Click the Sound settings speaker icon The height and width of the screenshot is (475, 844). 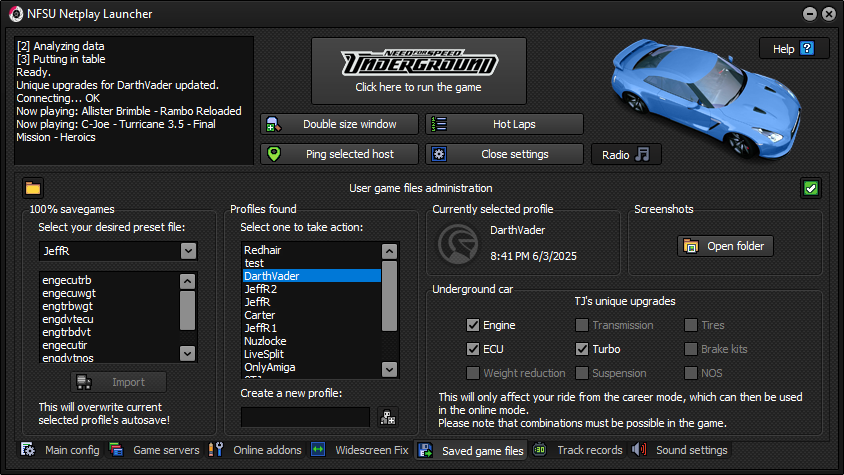click(x=639, y=450)
